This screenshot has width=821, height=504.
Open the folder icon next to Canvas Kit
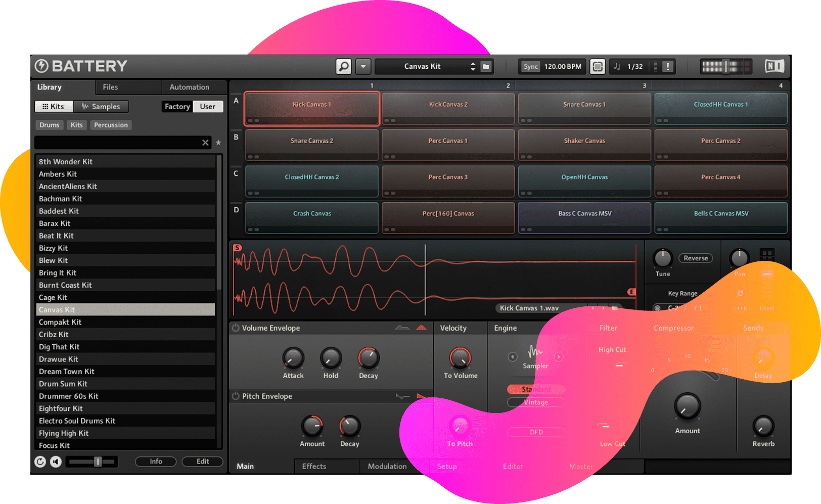[486, 66]
